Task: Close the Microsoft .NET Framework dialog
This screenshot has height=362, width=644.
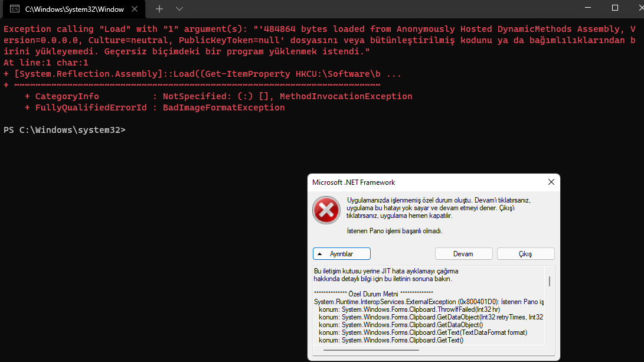Action: click(x=551, y=182)
